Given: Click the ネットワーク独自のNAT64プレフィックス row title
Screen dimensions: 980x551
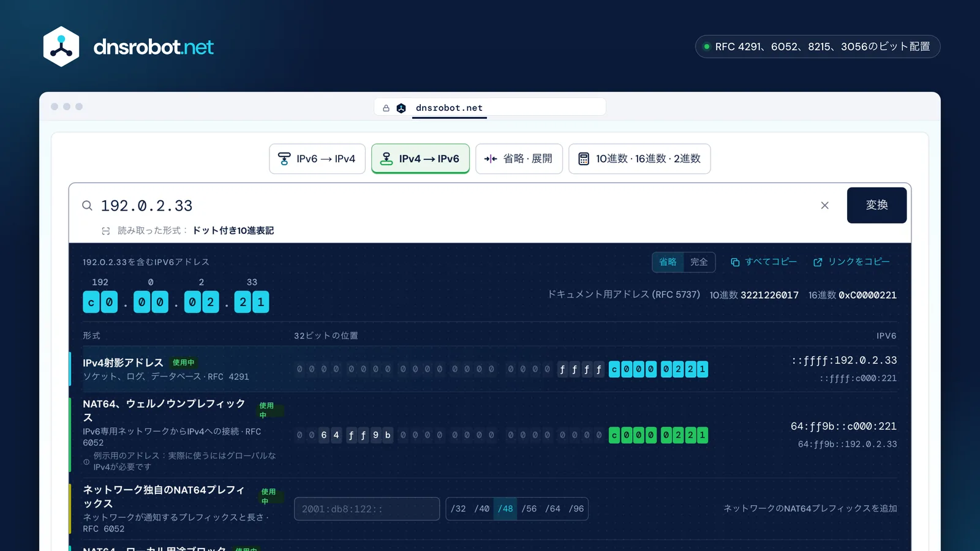Looking at the screenshot, I should tap(164, 497).
